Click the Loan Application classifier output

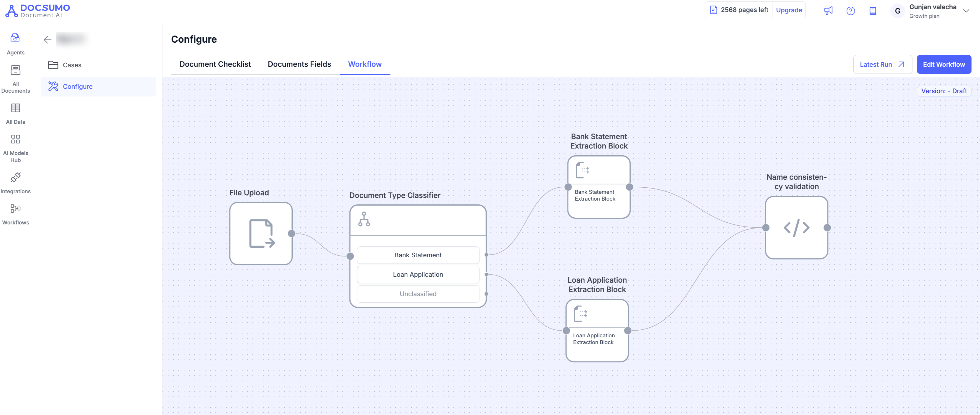418,274
